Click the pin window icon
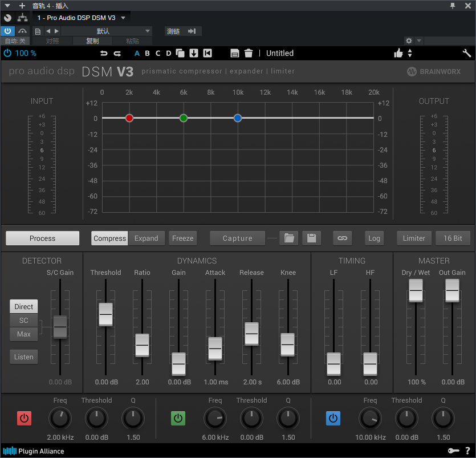The height and width of the screenshot is (458, 476). pyautogui.click(x=452, y=6)
